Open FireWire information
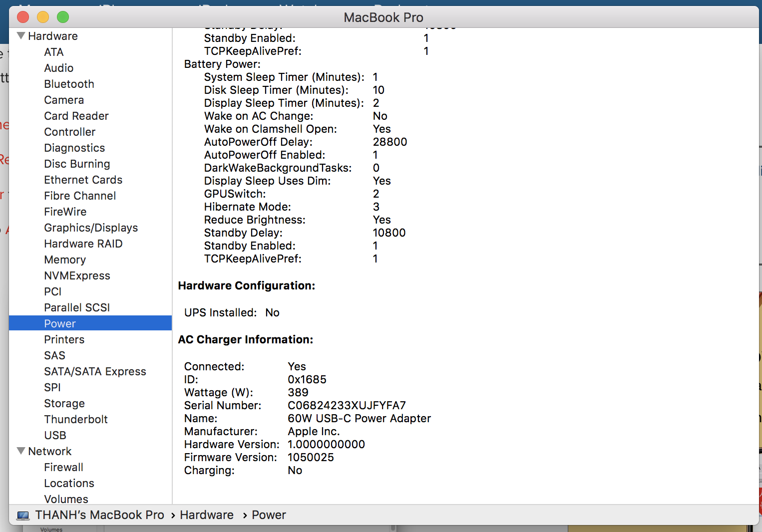Screen dimensions: 762x532 [x=65, y=212]
